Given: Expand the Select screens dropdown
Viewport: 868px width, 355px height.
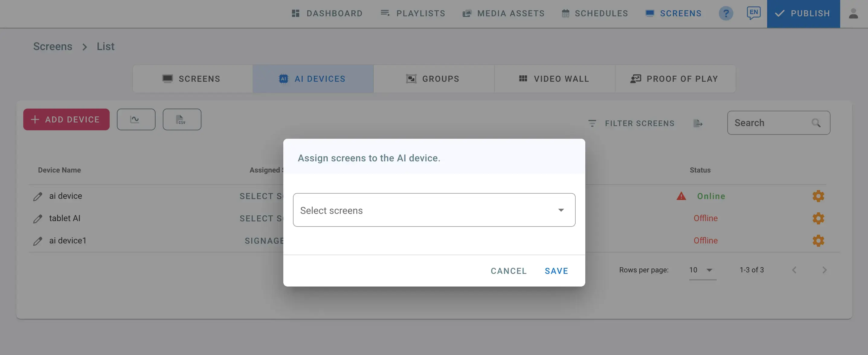Looking at the screenshot, I should tap(434, 210).
